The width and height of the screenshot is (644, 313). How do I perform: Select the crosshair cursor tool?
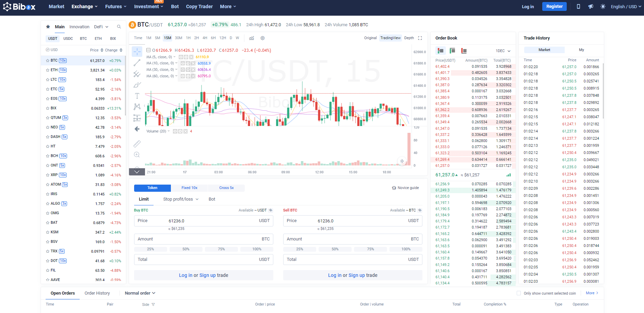(137, 52)
